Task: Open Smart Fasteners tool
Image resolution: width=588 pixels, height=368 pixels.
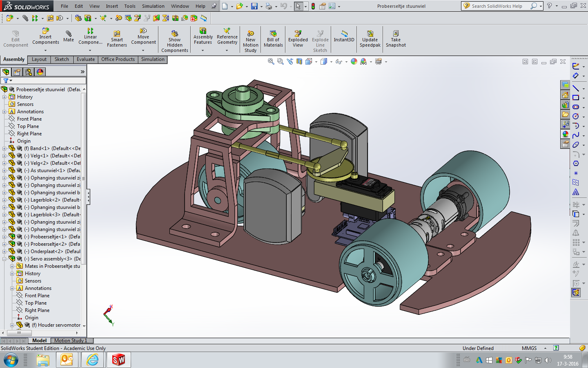Action: 117,39
